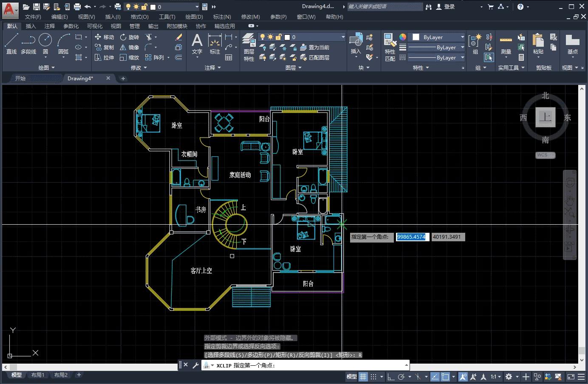Select the Circle (圆) tool
The width and height of the screenshot is (588, 384).
coord(45,44)
